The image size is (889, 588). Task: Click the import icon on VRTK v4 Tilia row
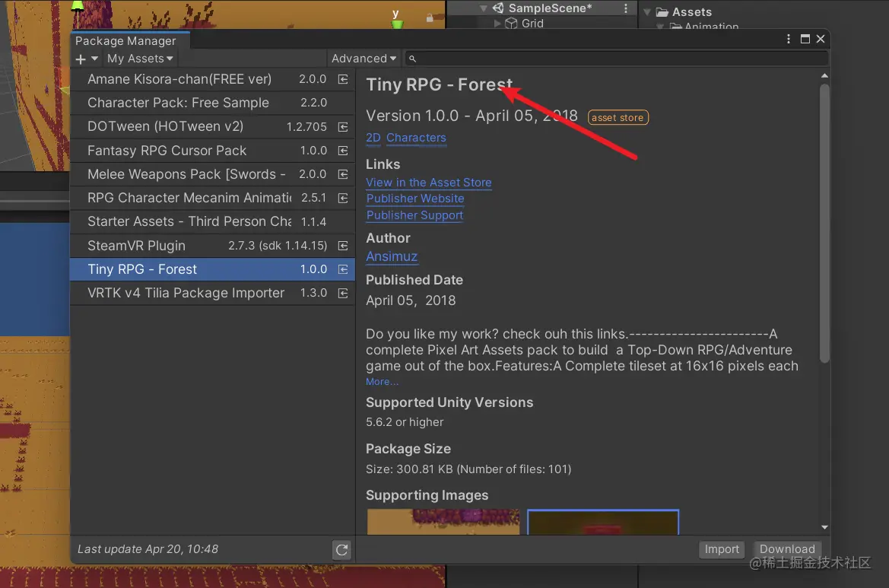[x=343, y=293]
